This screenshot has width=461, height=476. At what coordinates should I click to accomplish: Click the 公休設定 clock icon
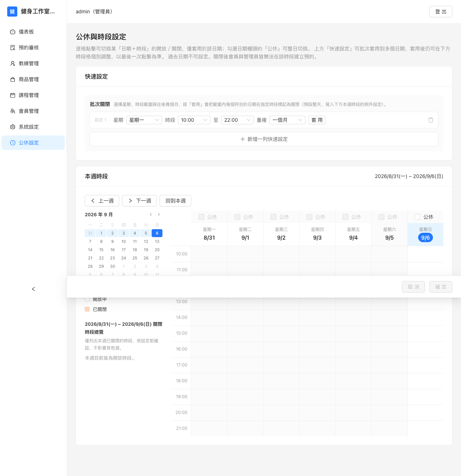point(13,143)
